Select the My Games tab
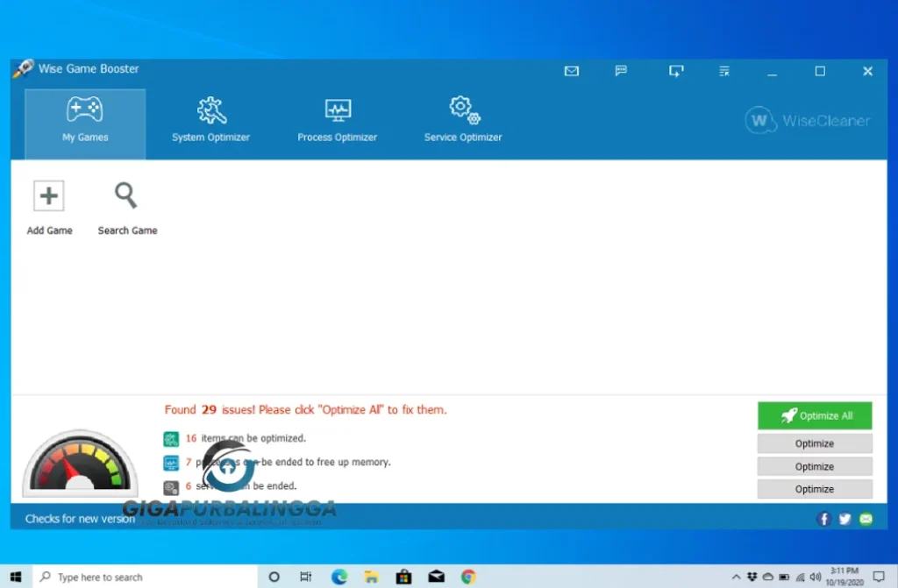898x588 pixels. pyautogui.click(x=85, y=121)
